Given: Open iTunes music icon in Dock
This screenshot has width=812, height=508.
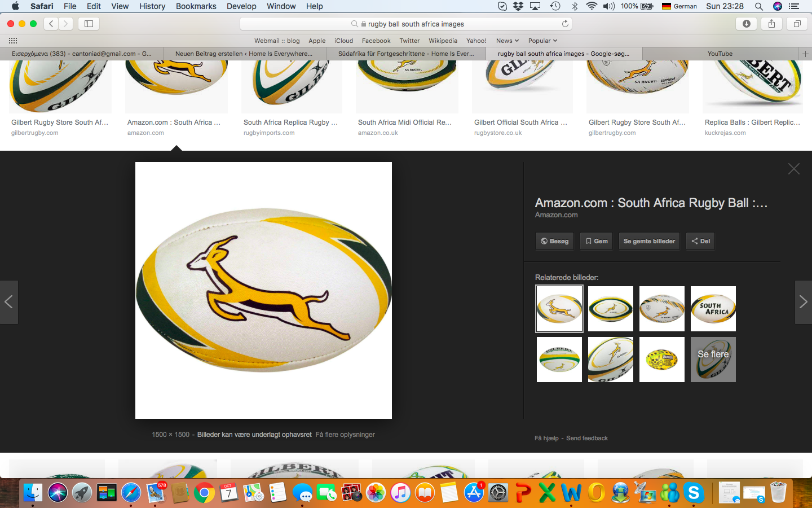Looking at the screenshot, I should click(x=400, y=493).
